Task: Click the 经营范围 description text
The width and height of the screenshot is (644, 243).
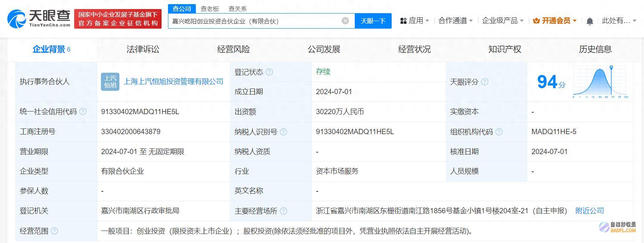Action: coord(287,231)
